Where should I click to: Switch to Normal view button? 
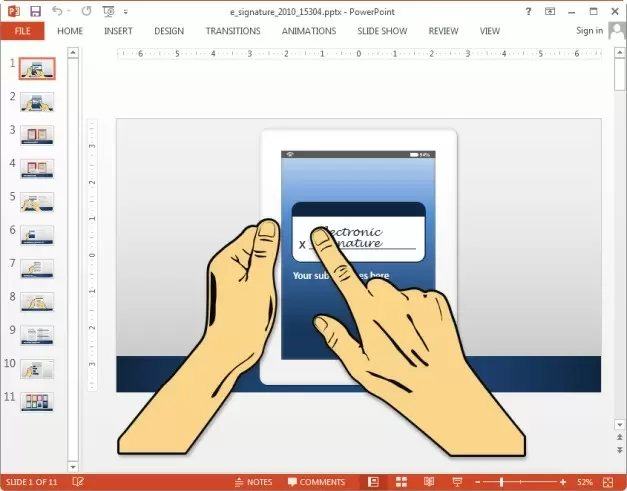(373, 482)
